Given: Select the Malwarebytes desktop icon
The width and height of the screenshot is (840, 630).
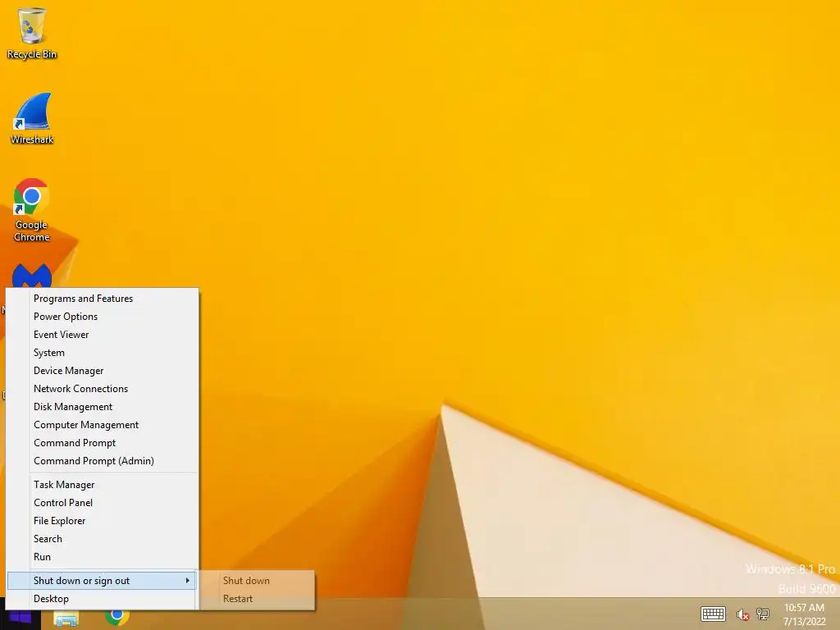Looking at the screenshot, I should pos(32,276).
